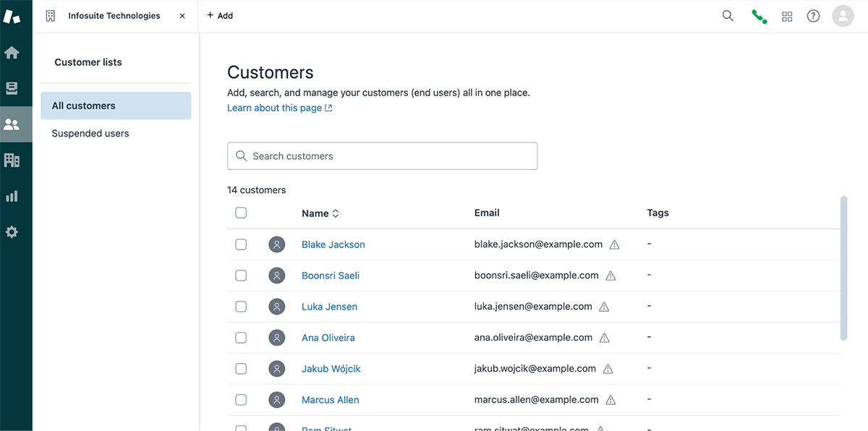
Task: Open the Zendesk Talk green phone icon
Action: (x=759, y=15)
